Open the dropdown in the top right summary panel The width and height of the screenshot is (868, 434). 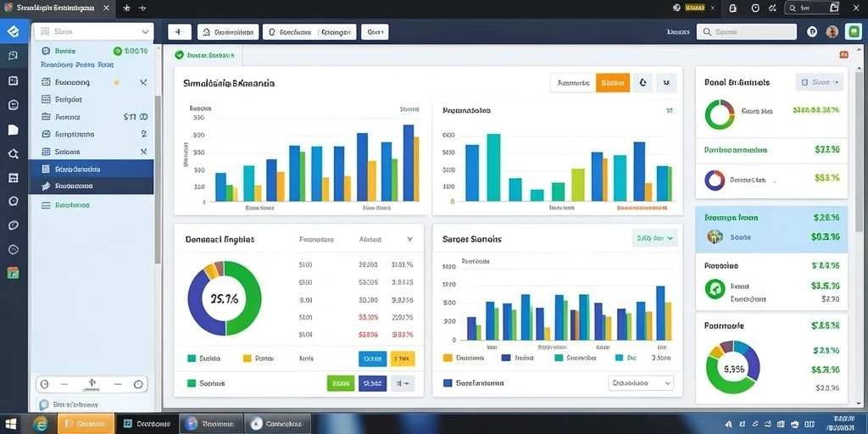pyautogui.click(x=820, y=82)
